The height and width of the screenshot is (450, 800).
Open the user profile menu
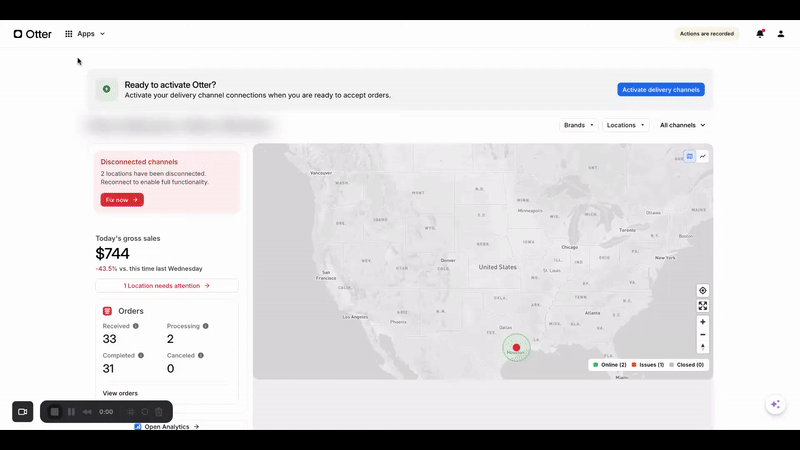coord(781,34)
